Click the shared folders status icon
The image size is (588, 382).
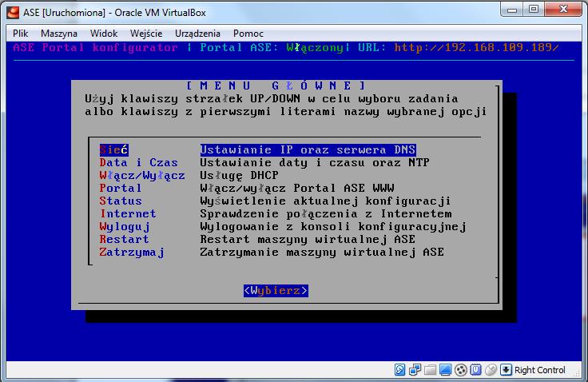tap(430, 370)
